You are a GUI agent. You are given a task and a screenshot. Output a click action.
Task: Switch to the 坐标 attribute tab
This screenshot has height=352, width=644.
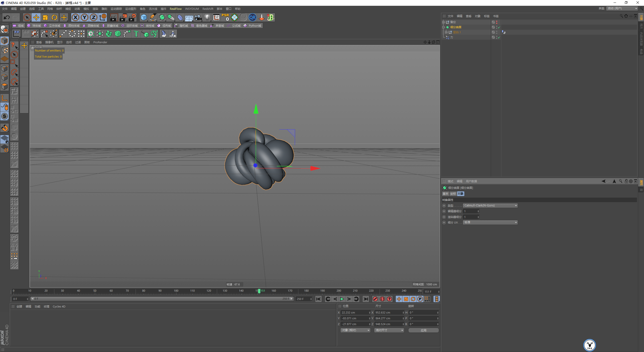pyautogui.click(x=453, y=194)
